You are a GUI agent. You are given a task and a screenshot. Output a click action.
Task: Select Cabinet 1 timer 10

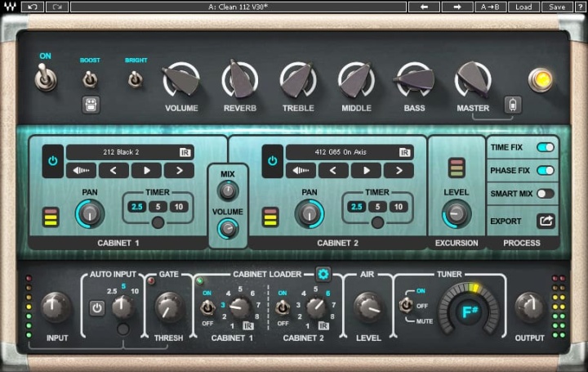tap(179, 207)
